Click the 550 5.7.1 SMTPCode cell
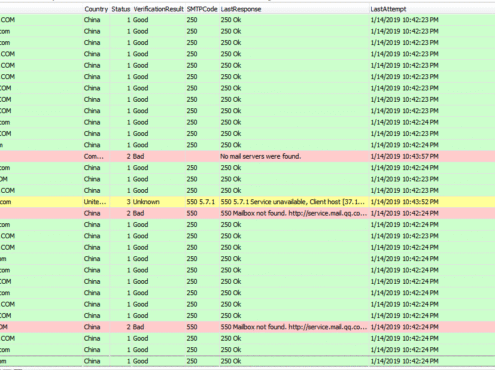The image size is (495, 370). [201, 202]
